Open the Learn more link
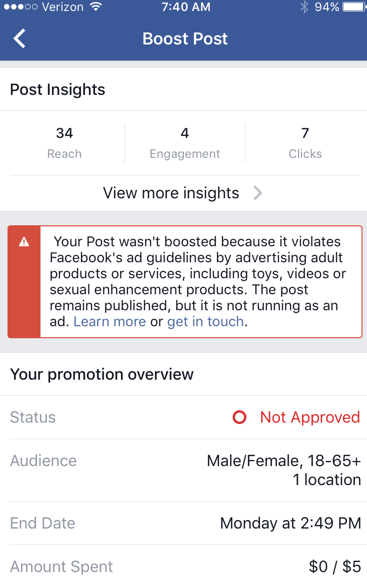 (x=109, y=322)
